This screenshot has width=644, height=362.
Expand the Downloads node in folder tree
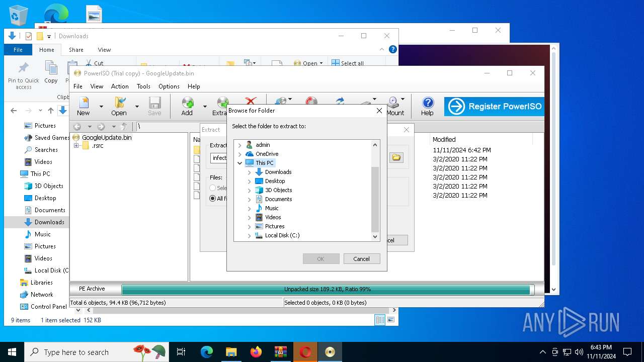point(250,172)
